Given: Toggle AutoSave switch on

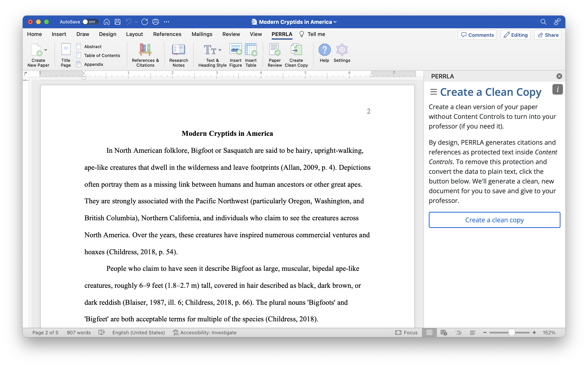Looking at the screenshot, I should click(90, 22).
